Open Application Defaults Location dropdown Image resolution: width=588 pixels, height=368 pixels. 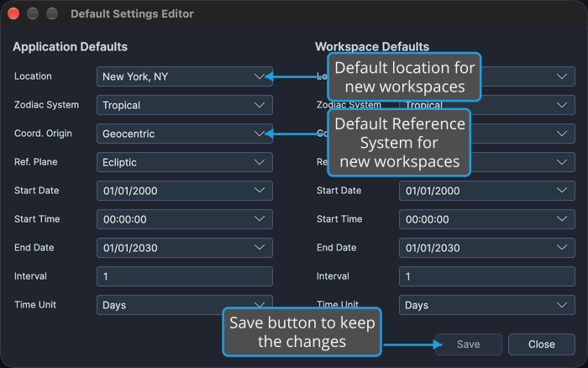[x=185, y=76]
